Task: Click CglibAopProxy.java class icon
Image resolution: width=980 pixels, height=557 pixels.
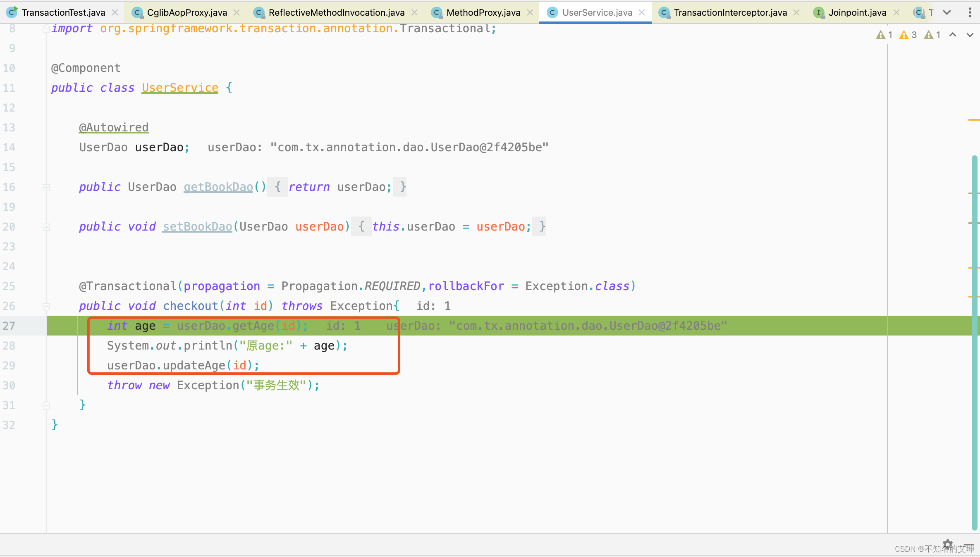Action: click(x=137, y=13)
